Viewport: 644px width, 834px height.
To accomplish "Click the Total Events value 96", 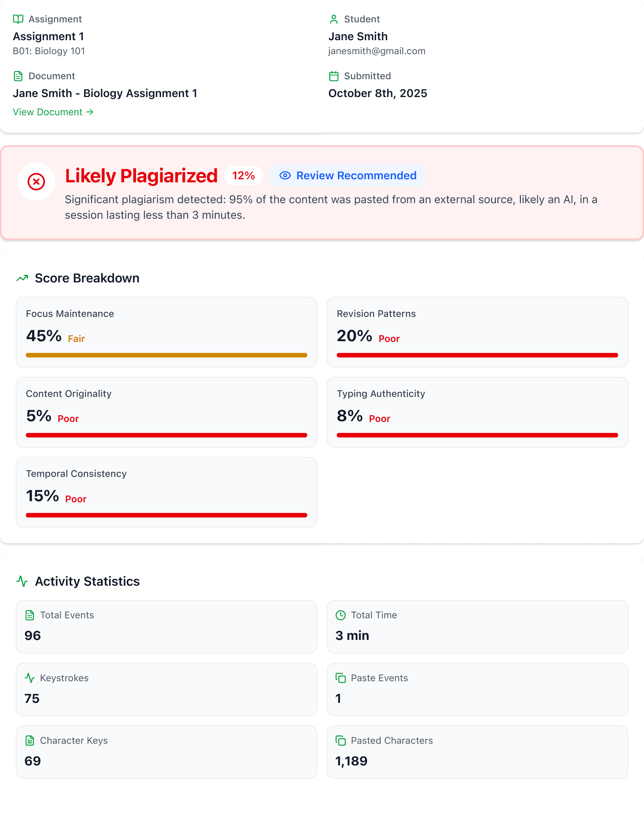I will 33,635.
